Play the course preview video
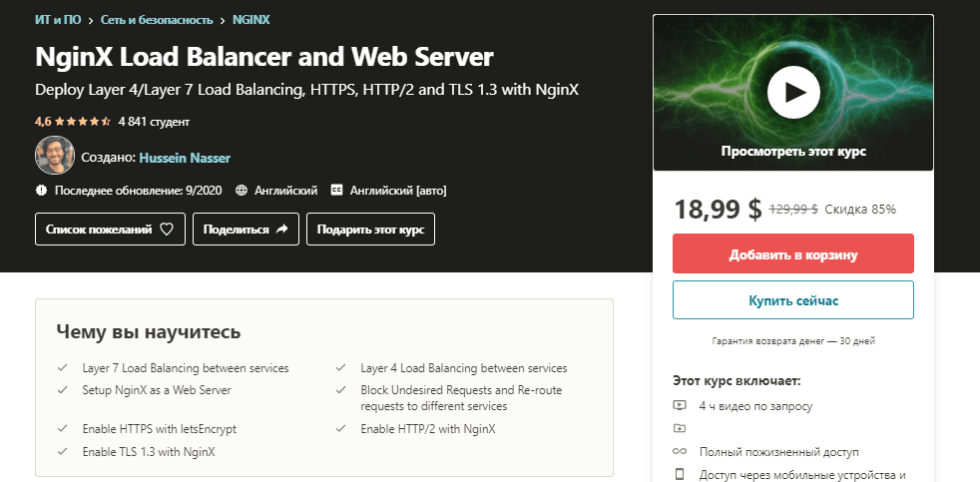The width and height of the screenshot is (980, 482). 793,93
